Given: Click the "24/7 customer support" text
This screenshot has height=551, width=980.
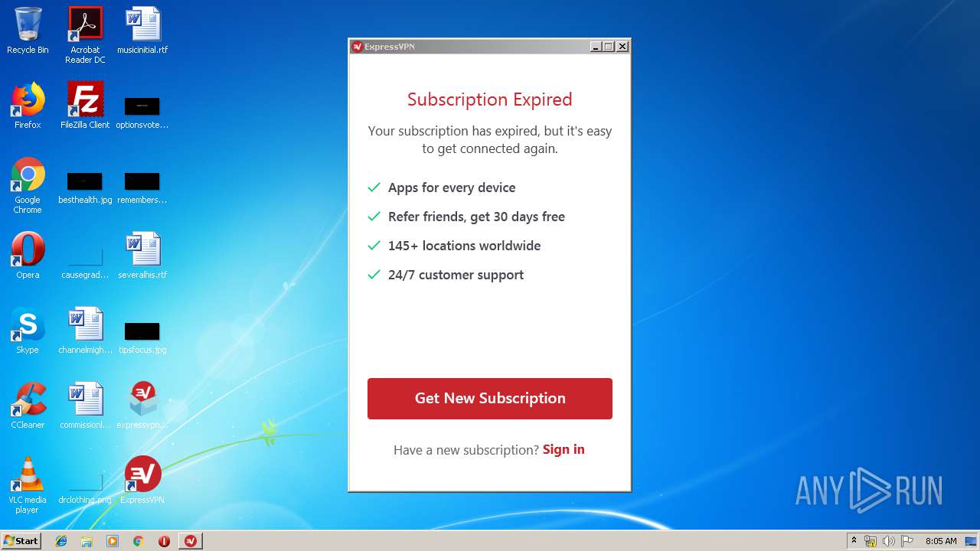Looking at the screenshot, I should (456, 275).
